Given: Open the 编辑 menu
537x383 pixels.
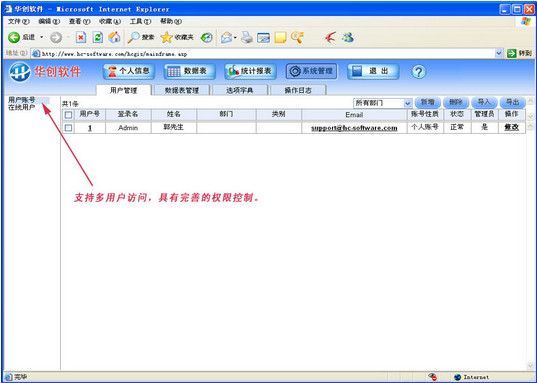Looking at the screenshot, I should [49, 21].
